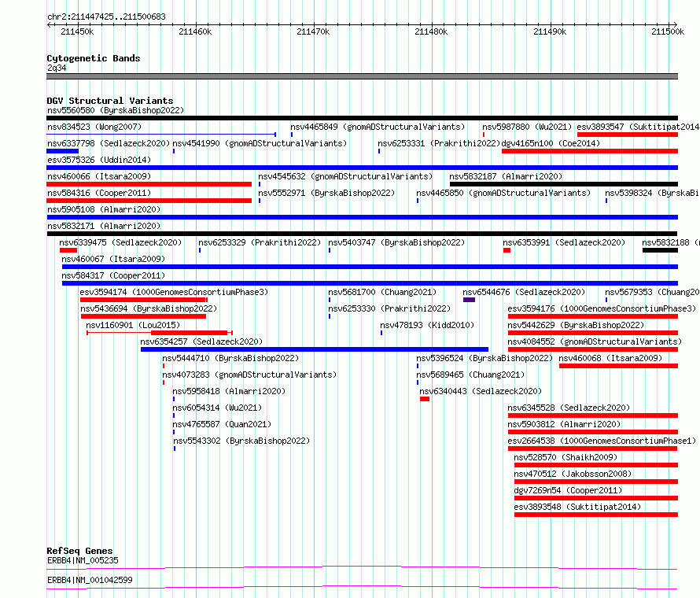Viewport: 700px width, 598px height.
Task: Open the esv3594174 1000GenomesConsortiumPhase3 label
Action: coord(174,292)
